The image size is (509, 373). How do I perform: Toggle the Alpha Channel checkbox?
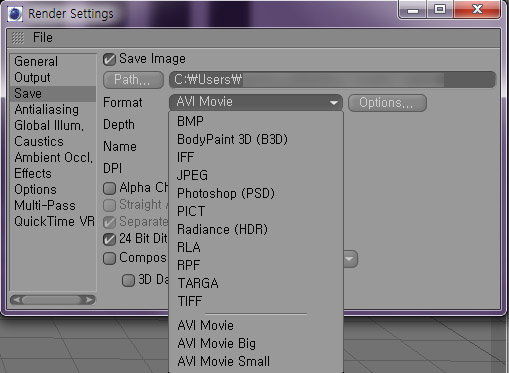click(109, 188)
